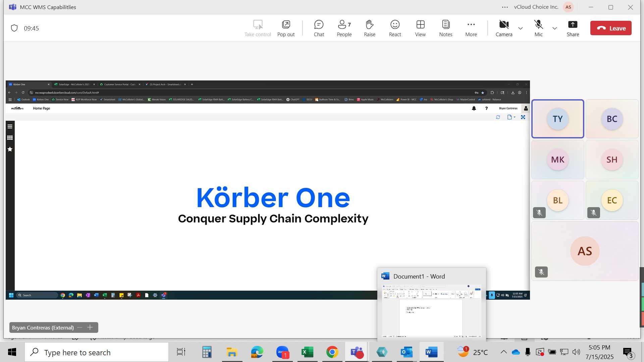The height and width of the screenshot is (362, 644).
Task: Select the BC participant tile
Action: [612, 119]
